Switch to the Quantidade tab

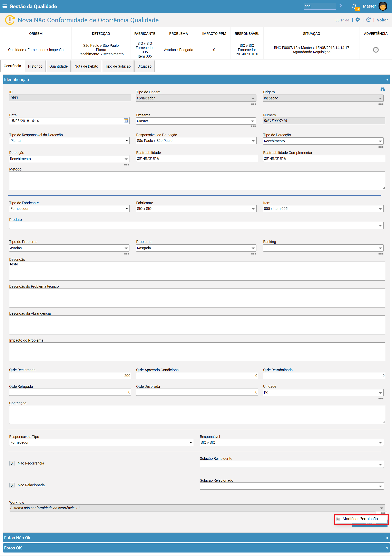tap(58, 66)
